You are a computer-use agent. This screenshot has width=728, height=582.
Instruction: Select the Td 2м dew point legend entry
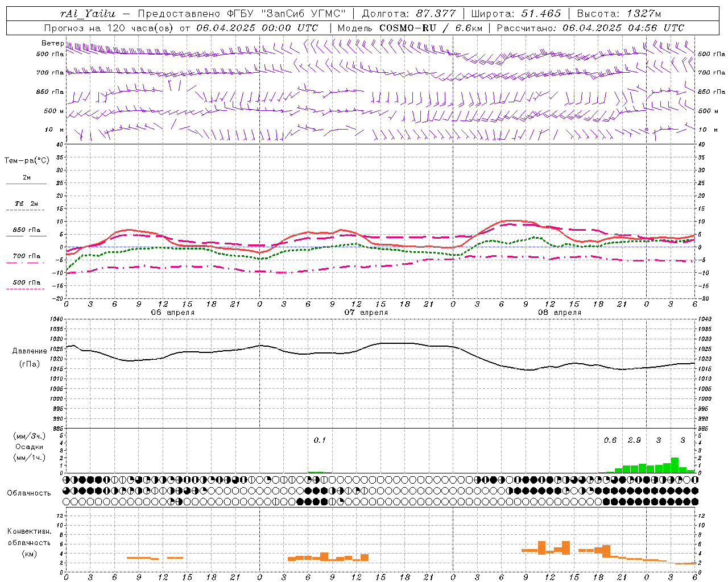pos(27,203)
